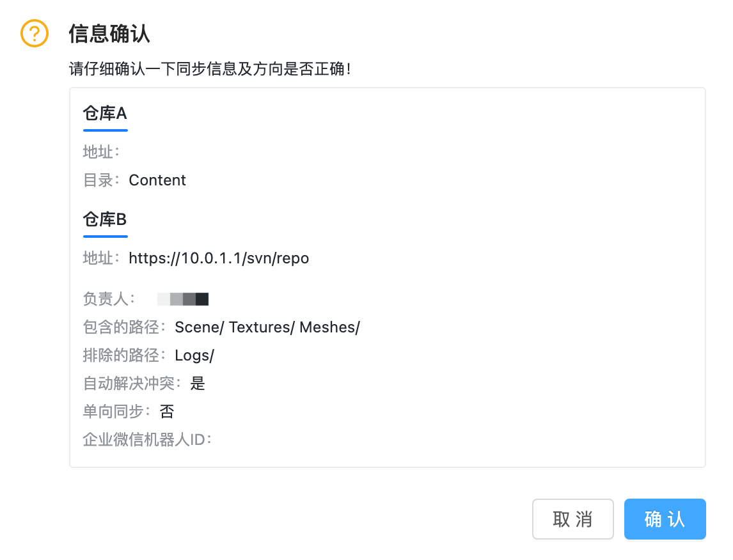The width and height of the screenshot is (733, 560).
Task: Click the orange question mark icon
Action: point(35,33)
